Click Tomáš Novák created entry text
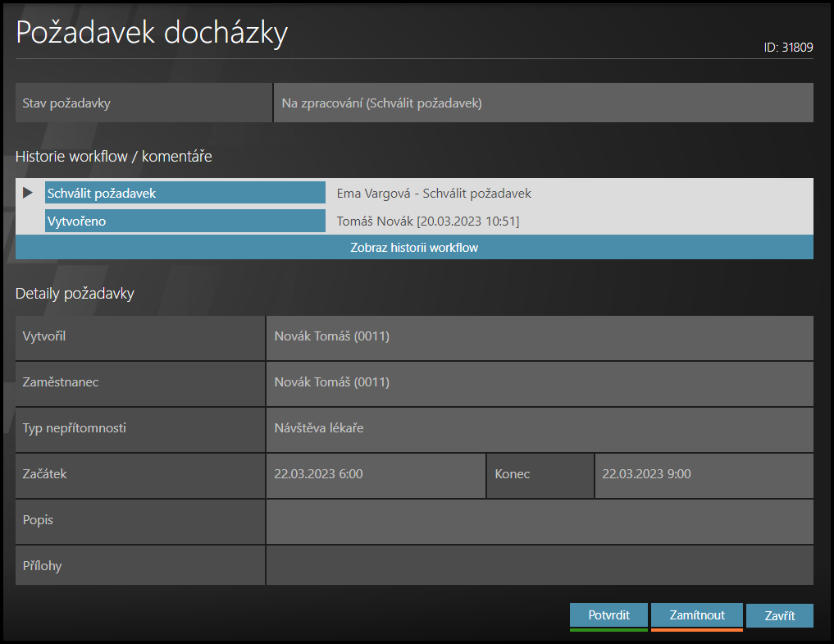 click(427, 222)
